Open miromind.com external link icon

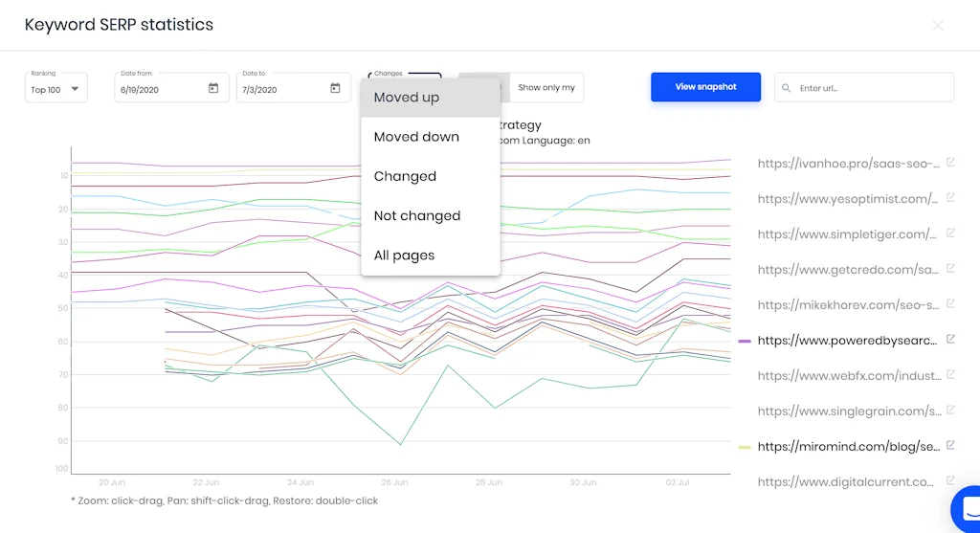pos(950,445)
